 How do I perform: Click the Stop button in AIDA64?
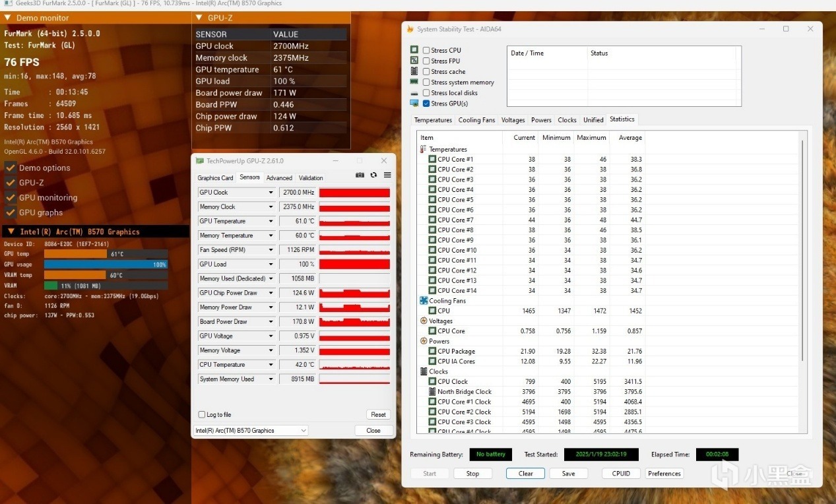pos(472,474)
